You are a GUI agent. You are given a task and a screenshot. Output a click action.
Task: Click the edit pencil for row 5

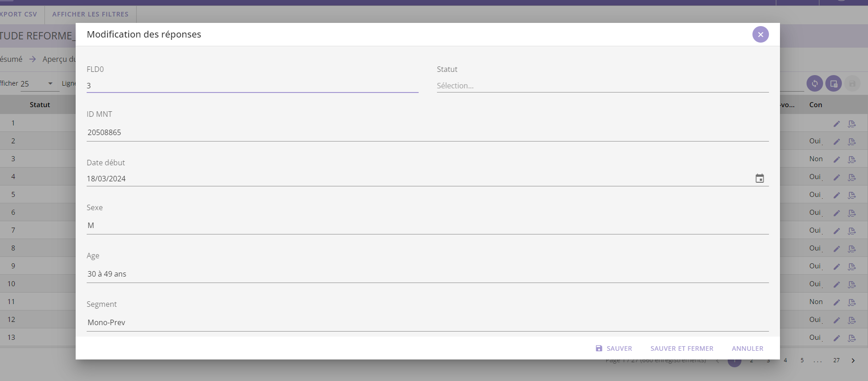[x=837, y=195]
